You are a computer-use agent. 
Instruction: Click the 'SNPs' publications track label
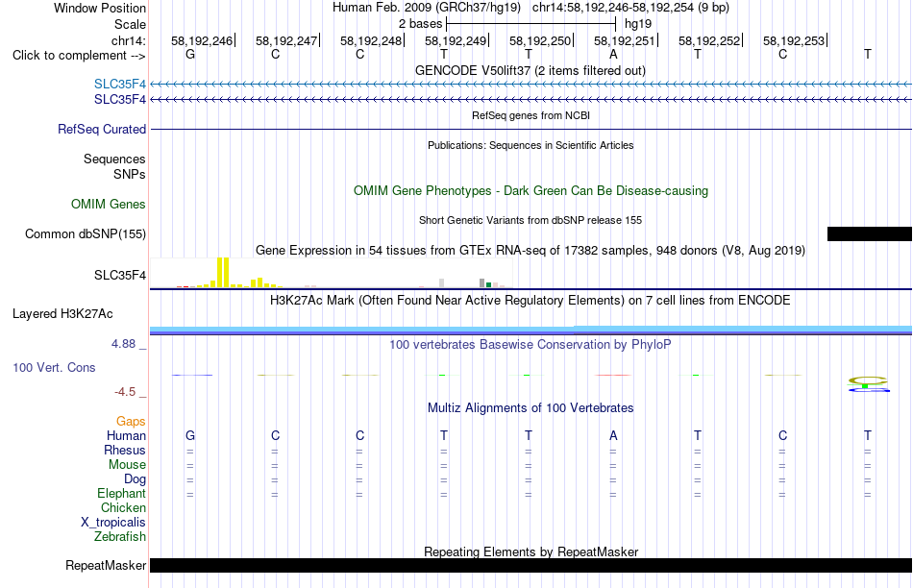tap(130, 174)
